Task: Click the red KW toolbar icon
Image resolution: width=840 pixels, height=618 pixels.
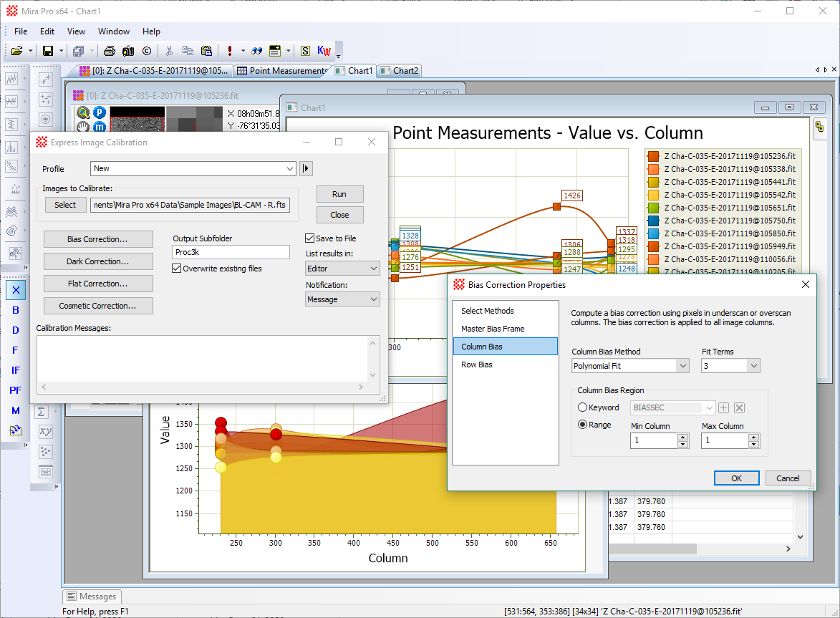Action: pyautogui.click(x=324, y=51)
